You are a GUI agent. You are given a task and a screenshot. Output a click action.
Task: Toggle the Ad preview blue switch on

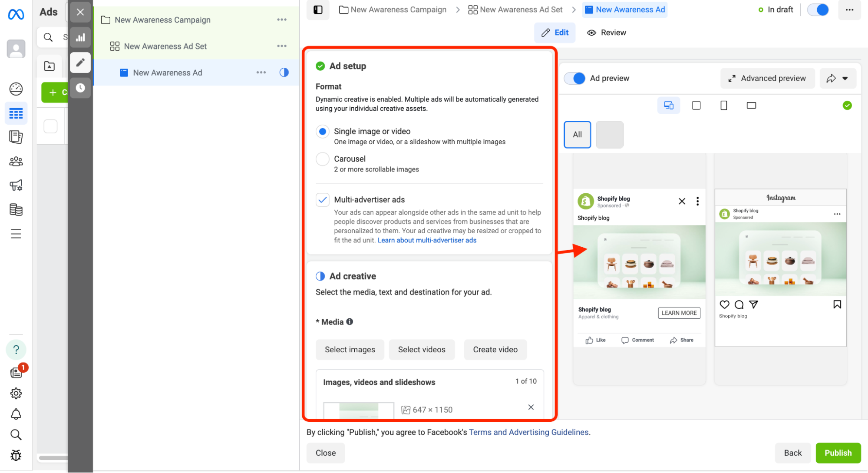pyautogui.click(x=576, y=78)
